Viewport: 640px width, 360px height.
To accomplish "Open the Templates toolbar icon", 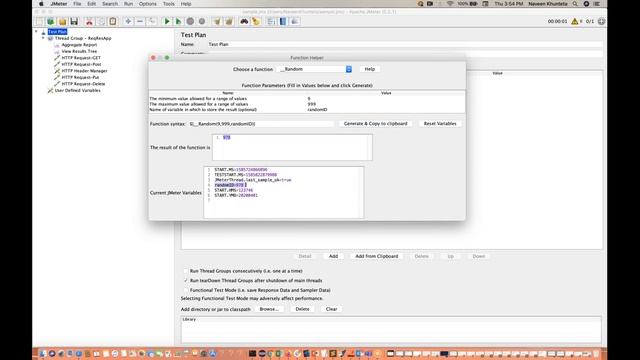I will (x=51, y=21).
